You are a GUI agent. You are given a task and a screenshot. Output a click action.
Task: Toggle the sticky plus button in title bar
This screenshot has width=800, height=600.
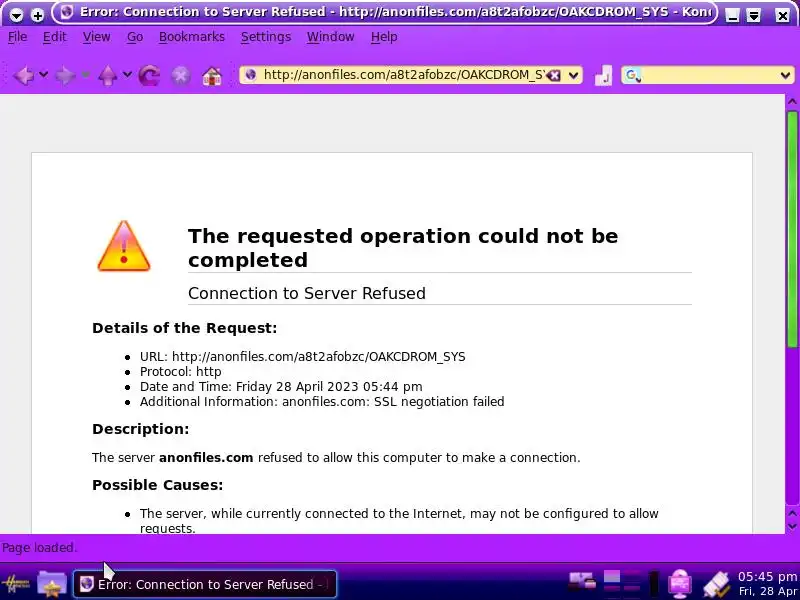(37, 15)
